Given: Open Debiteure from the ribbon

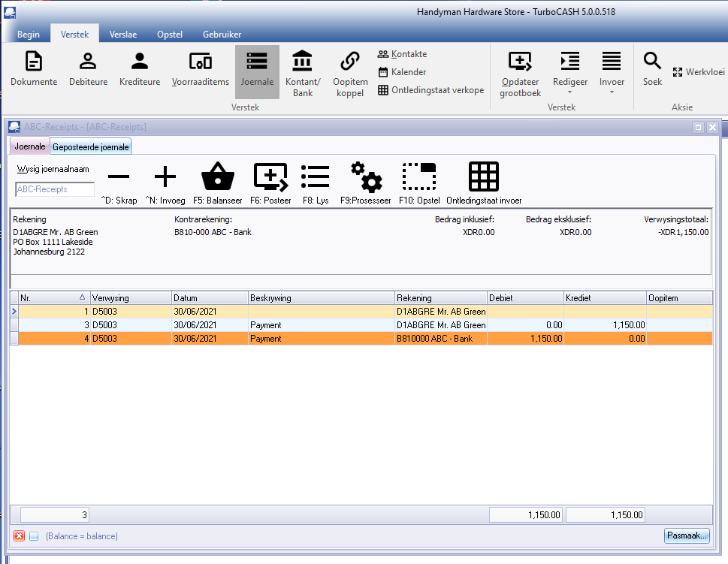Looking at the screenshot, I should click(88, 69).
